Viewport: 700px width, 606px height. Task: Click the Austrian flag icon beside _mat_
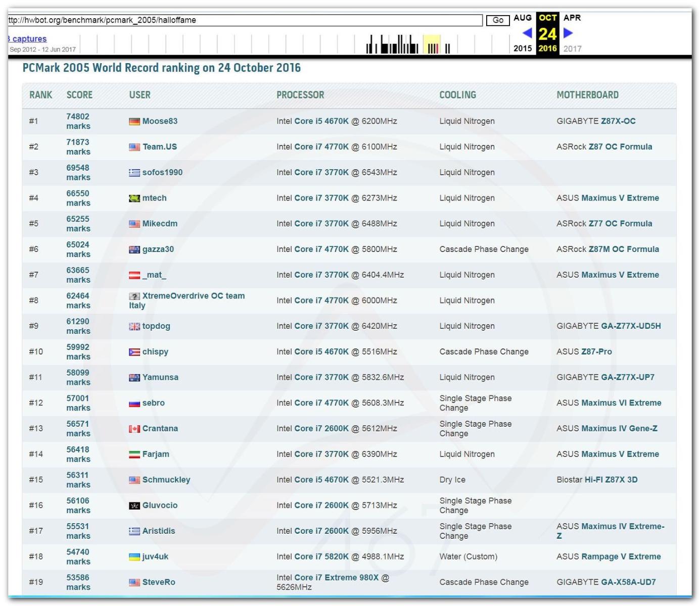pyautogui.click(x=134, y=275)
